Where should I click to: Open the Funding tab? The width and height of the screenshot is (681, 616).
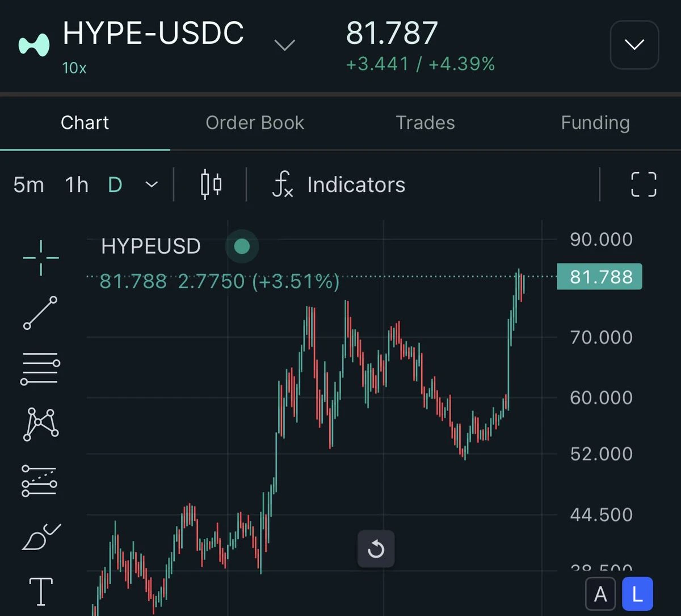595,123
